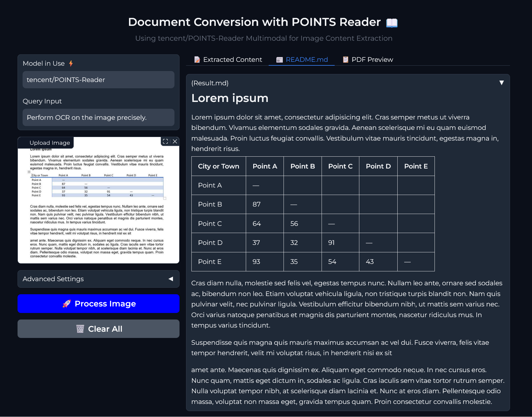
Task: Expand the Advanced Settings section
Action: point(98,279)
